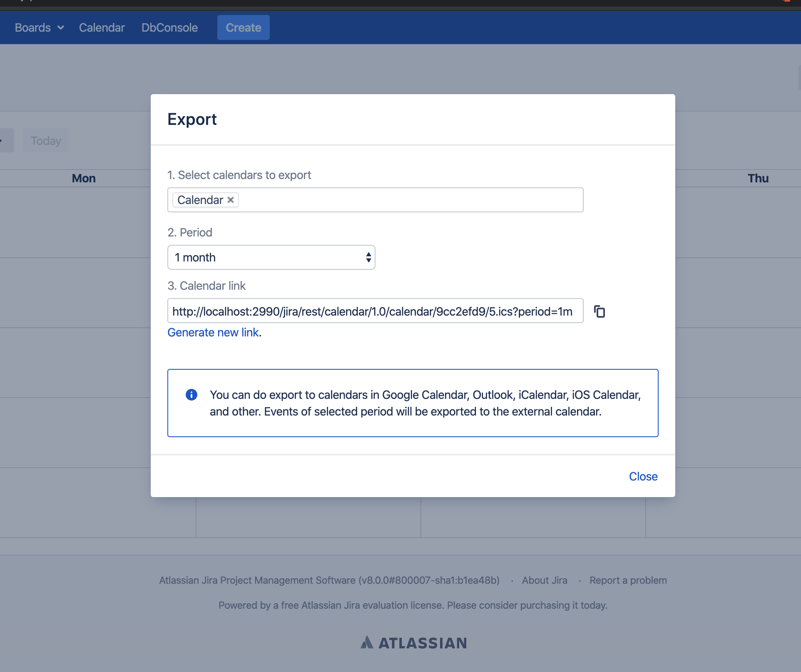Click the '2. Period' label
This screenshot has width=801, height=672.
click(190, 232)
